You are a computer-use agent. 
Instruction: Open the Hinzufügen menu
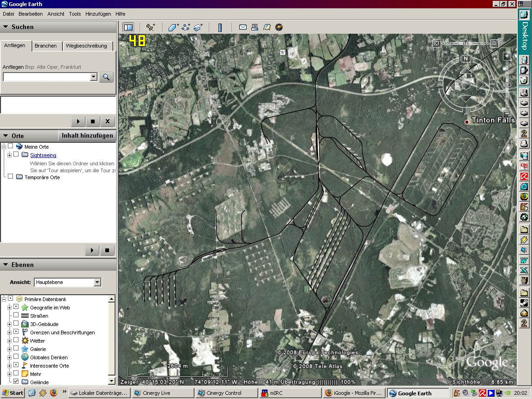(98, 14)
